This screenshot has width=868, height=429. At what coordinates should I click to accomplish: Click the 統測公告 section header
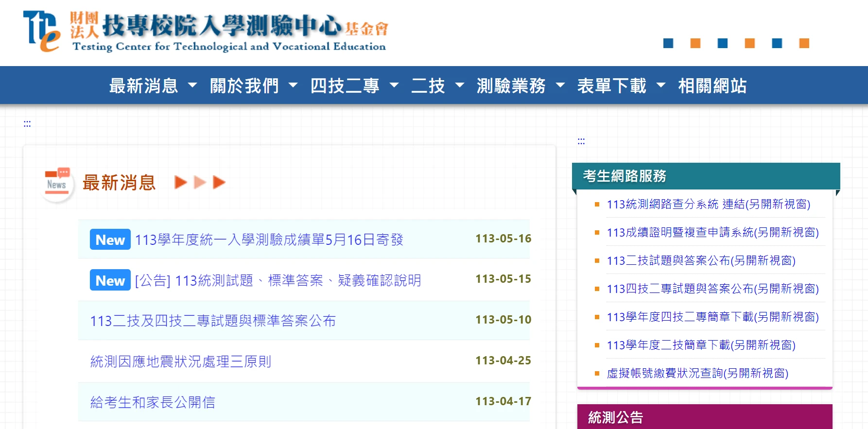pos(615,417)
